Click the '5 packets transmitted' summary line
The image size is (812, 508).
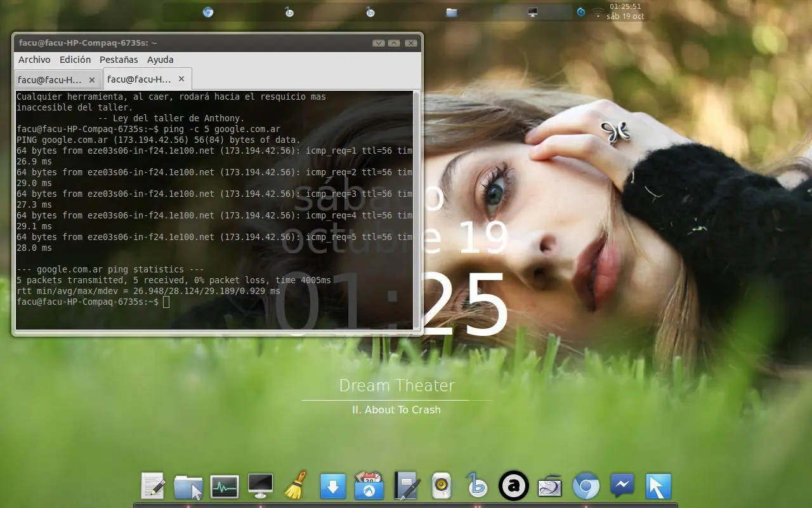coord(174,280)
